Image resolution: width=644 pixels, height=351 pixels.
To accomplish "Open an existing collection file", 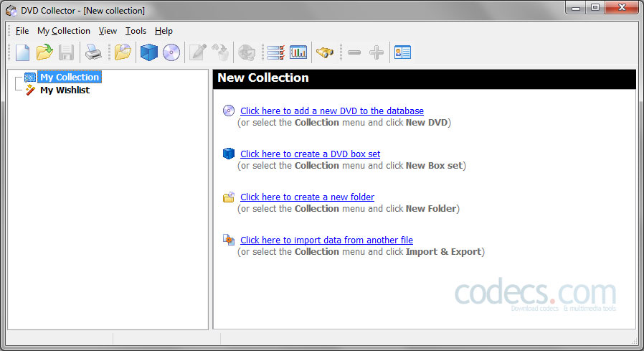I will pos(44,52).
